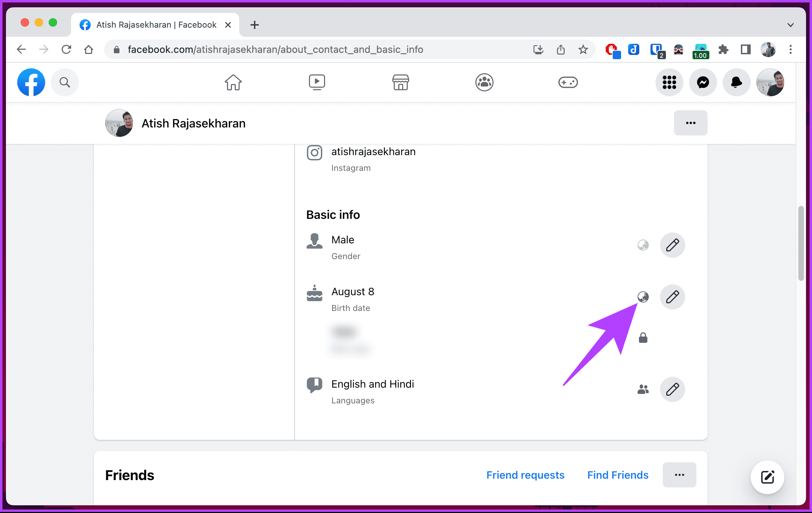
Task: Click the page vertical scrollbar
Action: [801, 243]
